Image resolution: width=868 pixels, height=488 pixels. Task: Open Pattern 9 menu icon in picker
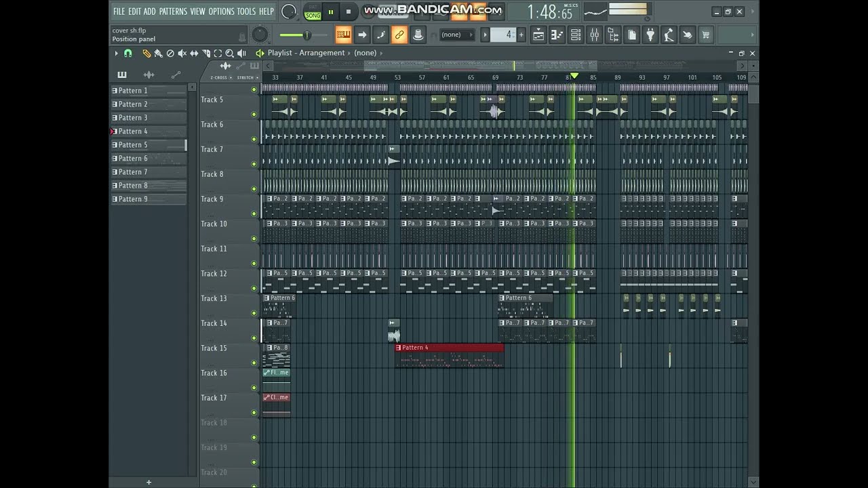tap(115, 199)
